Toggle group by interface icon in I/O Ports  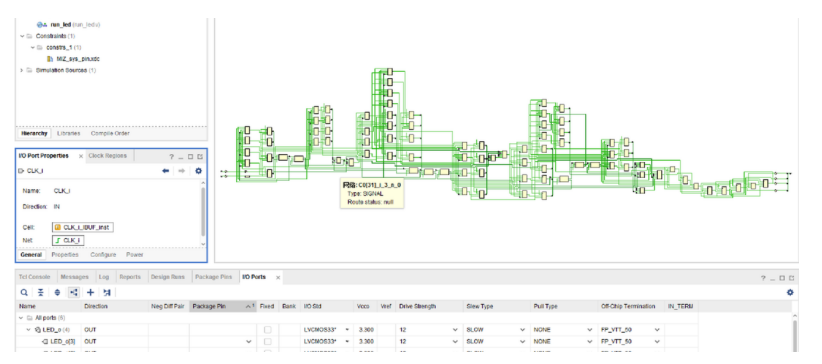(x=73, y=293)
